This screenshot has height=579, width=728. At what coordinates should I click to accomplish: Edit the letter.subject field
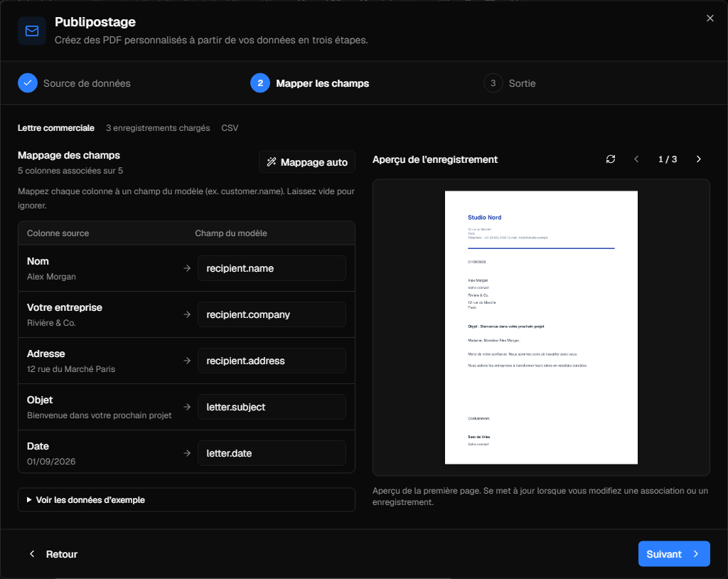click(272, 407)
